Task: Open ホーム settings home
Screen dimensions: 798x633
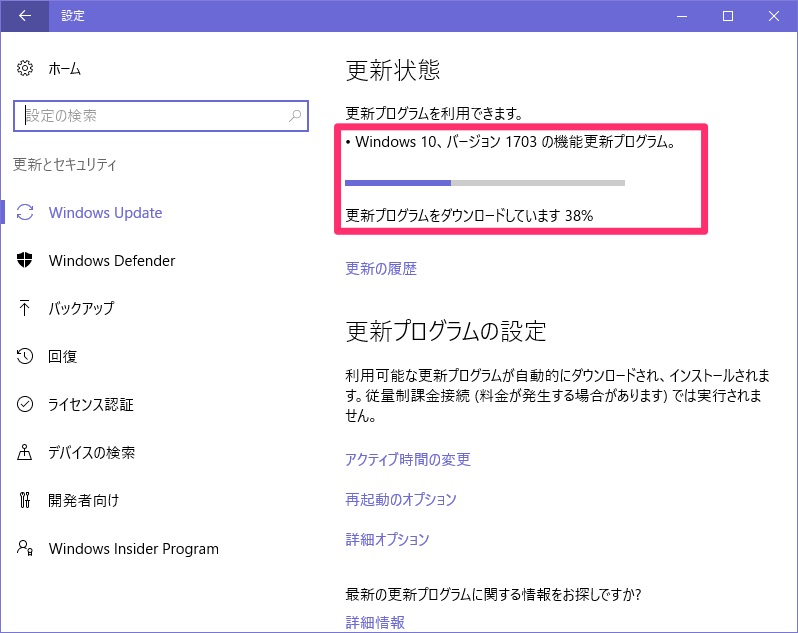Action: click(64, 68)
